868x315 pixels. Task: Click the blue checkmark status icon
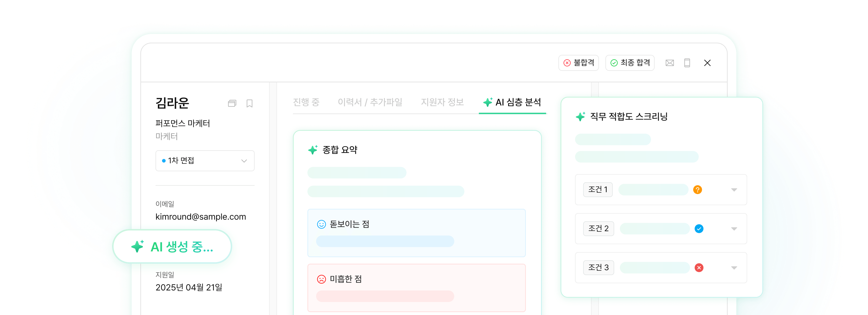(x=699, y=229)
